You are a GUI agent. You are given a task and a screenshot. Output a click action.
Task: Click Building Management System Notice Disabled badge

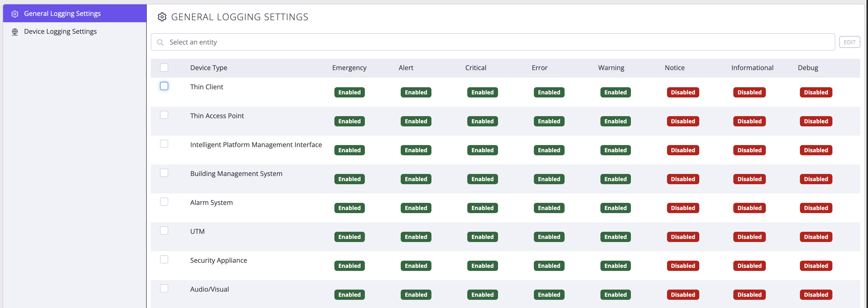tap(683, 179)
